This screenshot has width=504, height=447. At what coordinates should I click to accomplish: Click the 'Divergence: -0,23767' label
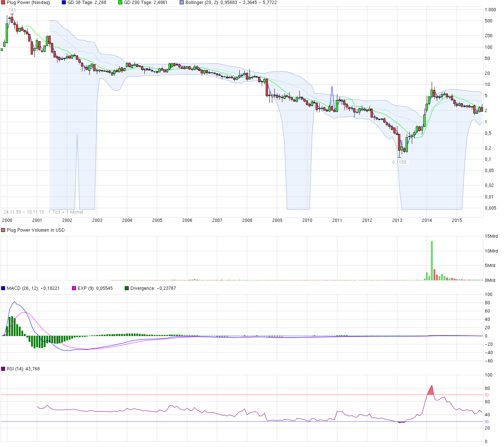point(153,288)
